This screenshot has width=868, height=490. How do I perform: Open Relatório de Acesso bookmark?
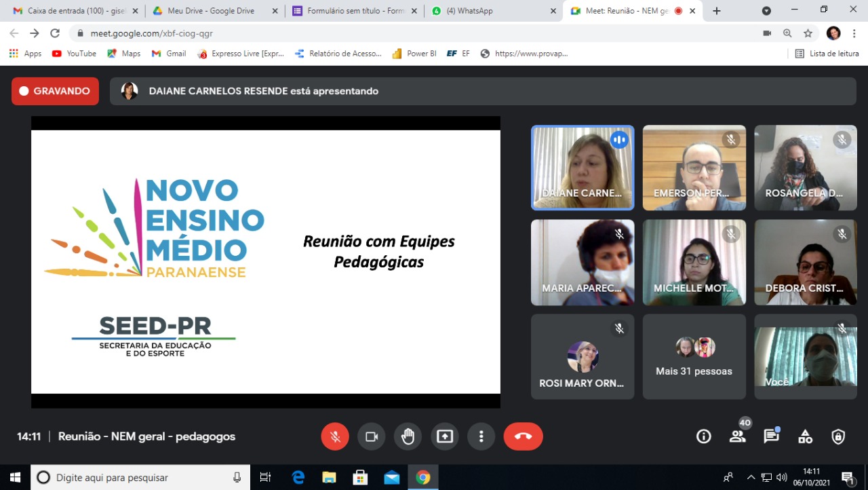tap(338, 54)
